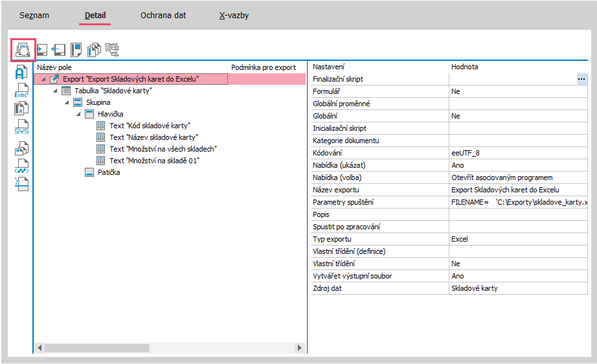Image resolution: width=597 pixels, height=364 pixels.
Task: Click the Parametry spuštění FILENAME value
Action: (x=518, y=202)
